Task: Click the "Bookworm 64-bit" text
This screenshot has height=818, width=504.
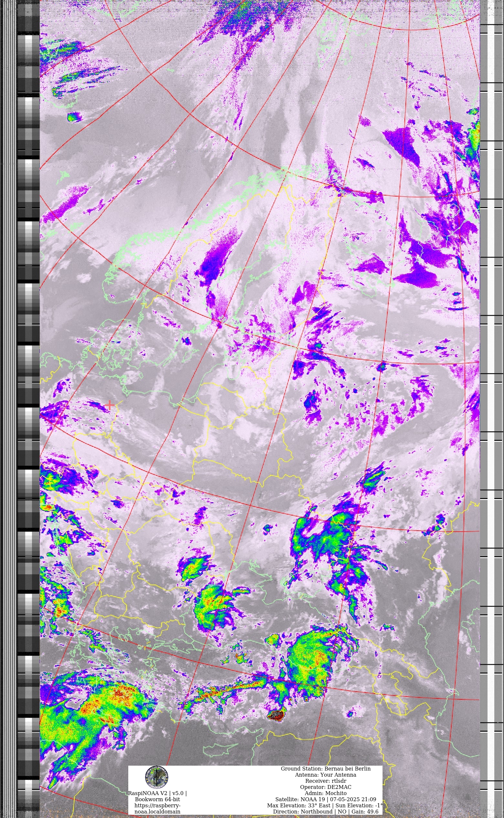Action: pyautogui.click(x=157, y=799)
